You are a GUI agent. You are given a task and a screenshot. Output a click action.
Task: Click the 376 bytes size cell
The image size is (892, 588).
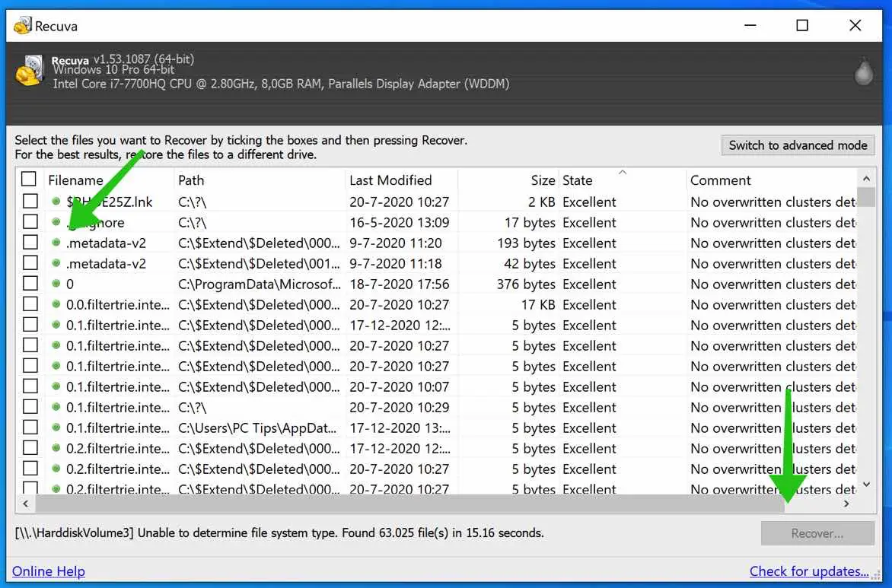[x=526, y=284]
